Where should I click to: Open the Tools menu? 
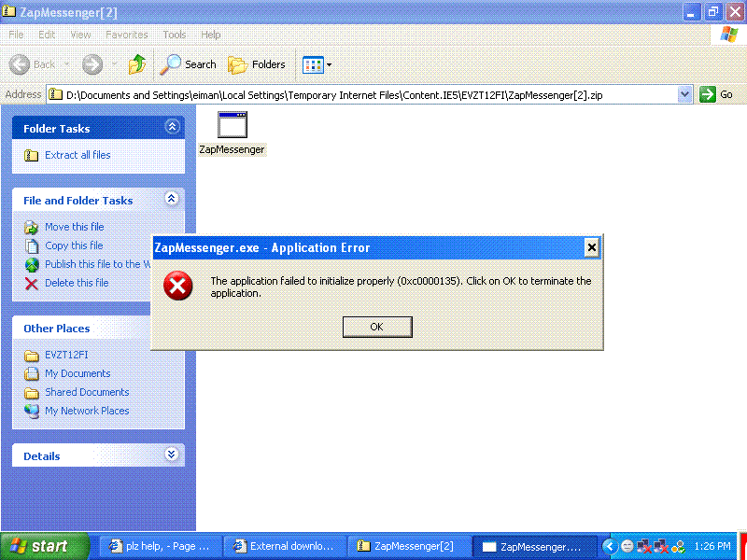(x=175, y=35)
